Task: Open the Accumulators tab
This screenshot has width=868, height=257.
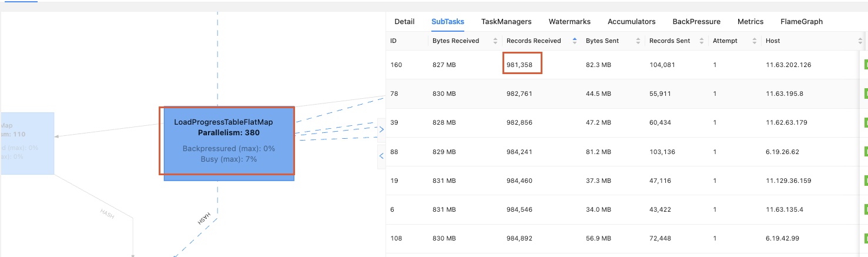Action: (632, 21)
